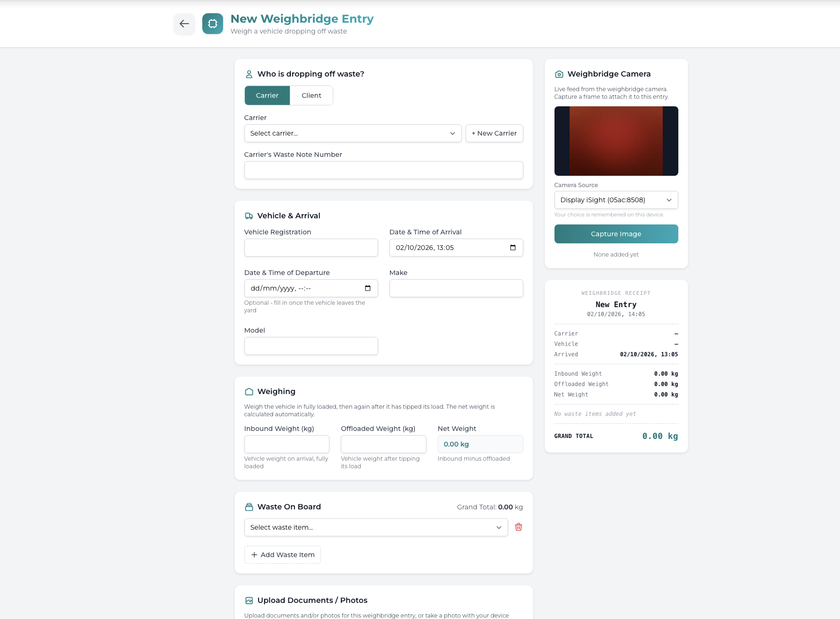Click the receipt Arrived value 02/10/2026, 13:05
Screen dimensions: 840x619
click(649, 354)
